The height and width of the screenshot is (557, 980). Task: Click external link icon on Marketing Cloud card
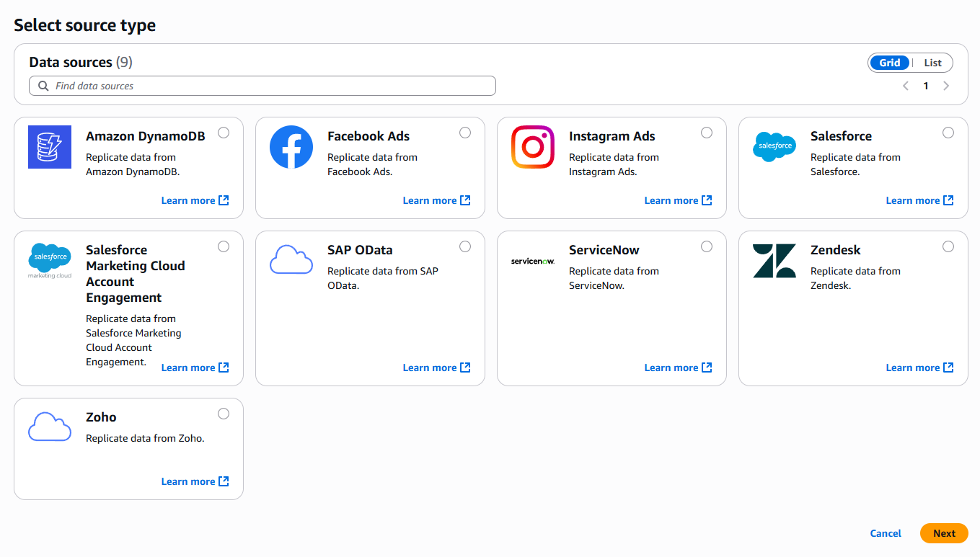[x=224, y=367]
